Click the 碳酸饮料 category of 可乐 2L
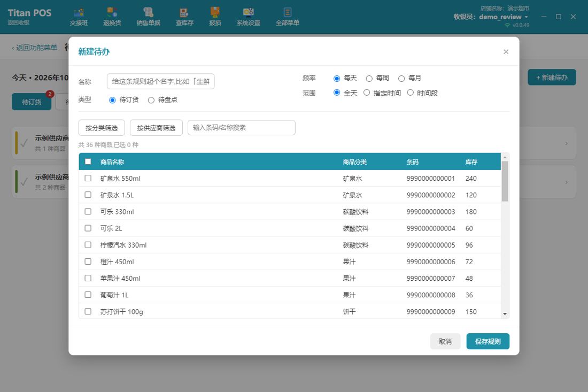 click(355, 228)
